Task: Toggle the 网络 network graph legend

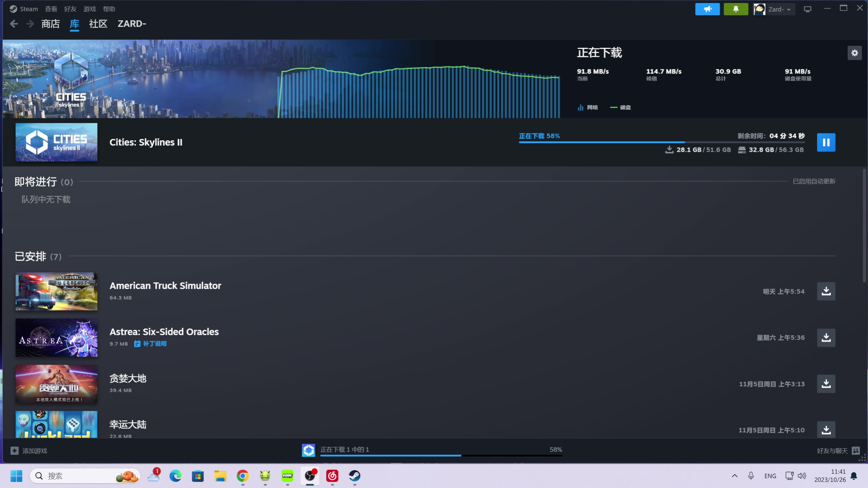Action: pos(588,107)
